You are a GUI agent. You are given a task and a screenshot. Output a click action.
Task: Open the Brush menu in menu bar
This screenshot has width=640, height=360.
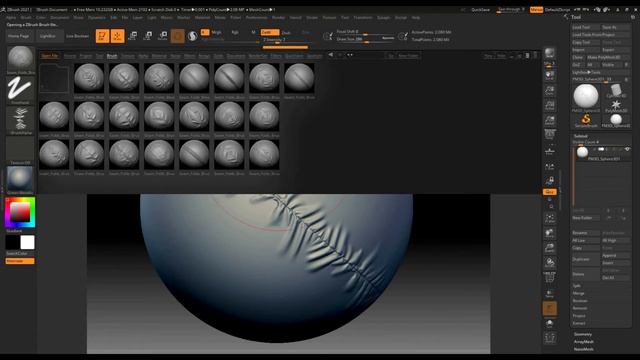coord(26,18)
